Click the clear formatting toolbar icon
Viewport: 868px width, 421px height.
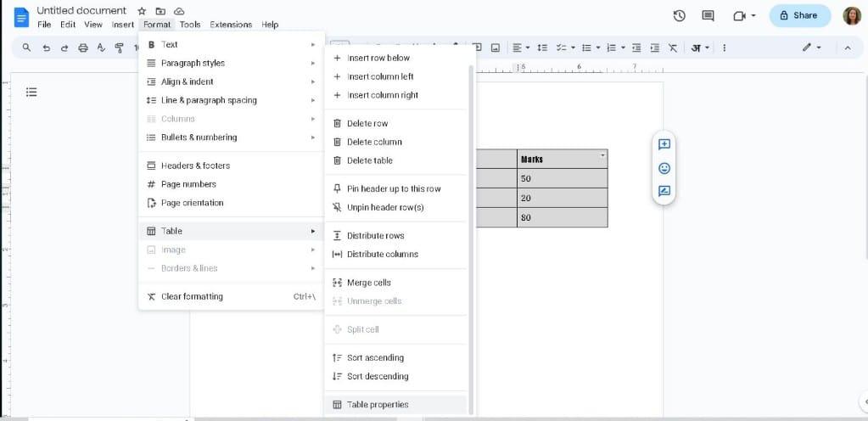pyautogui.click(x=673, y=48)
